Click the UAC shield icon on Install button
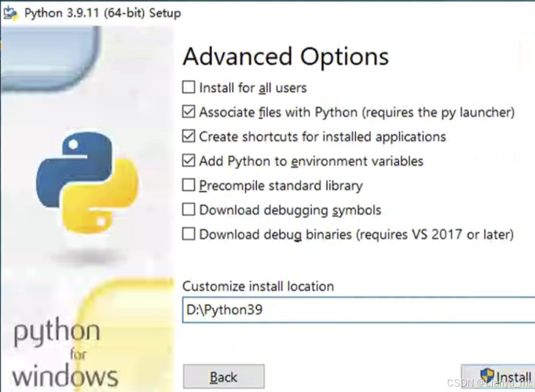 pos(487,376)
